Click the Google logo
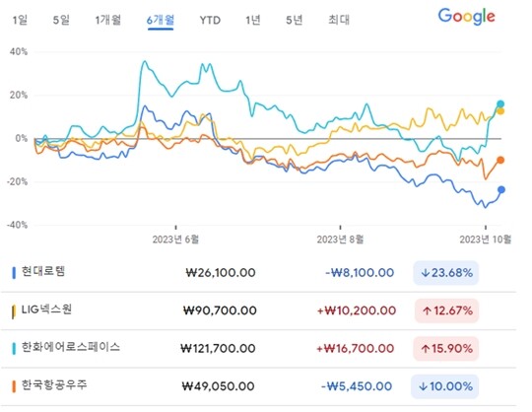The width and height of the screenshot is (532, 412). tap(467, 17)
